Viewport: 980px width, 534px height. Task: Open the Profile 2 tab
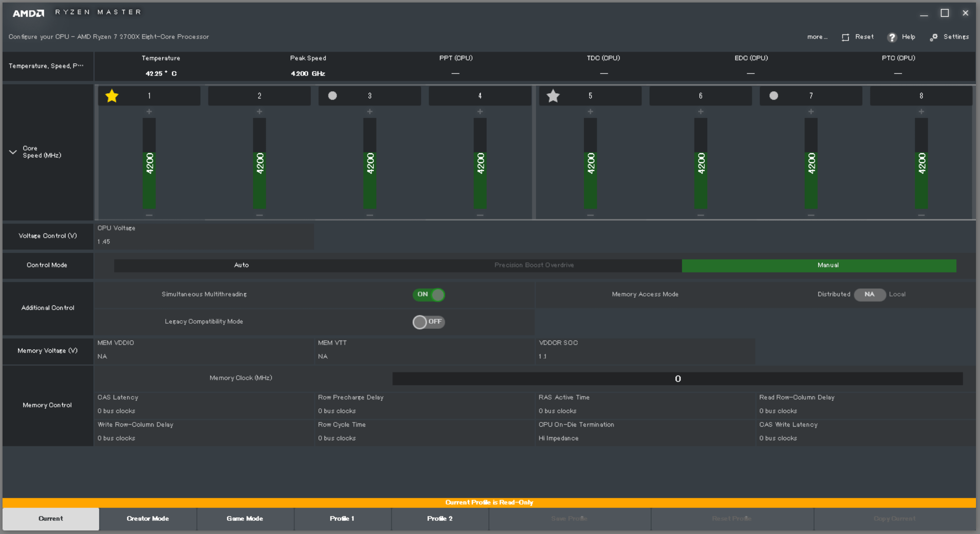[440, 519]
